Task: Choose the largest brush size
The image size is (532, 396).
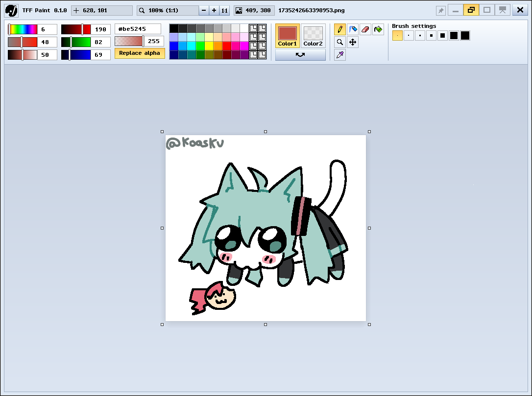Action: pyautogui.click(x=465, y=36)
